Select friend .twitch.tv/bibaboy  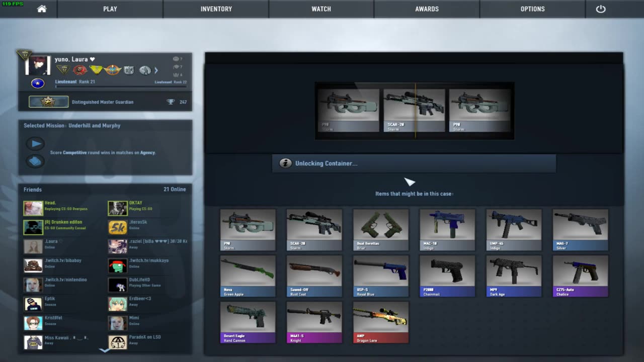[63, 260]
